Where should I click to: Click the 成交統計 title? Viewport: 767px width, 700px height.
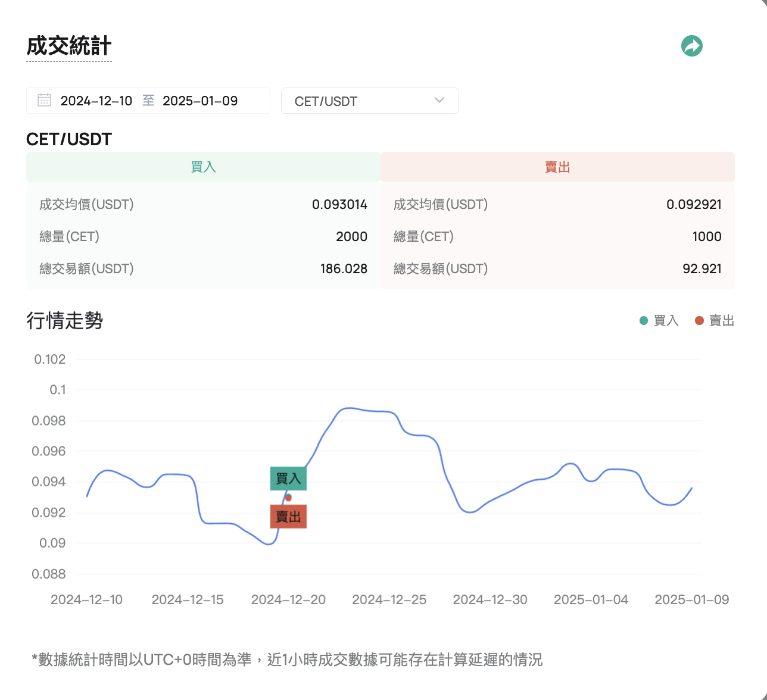click(x=69, y=46)
